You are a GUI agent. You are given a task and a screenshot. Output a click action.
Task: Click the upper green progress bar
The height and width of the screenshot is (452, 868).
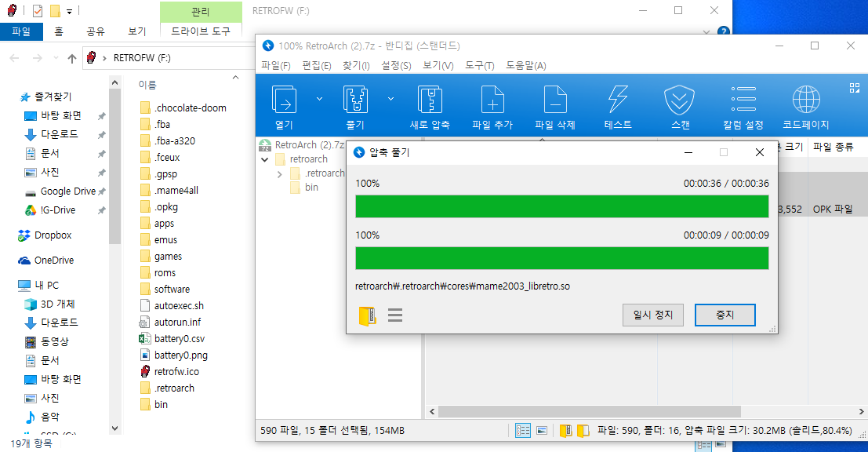[562, 206]
